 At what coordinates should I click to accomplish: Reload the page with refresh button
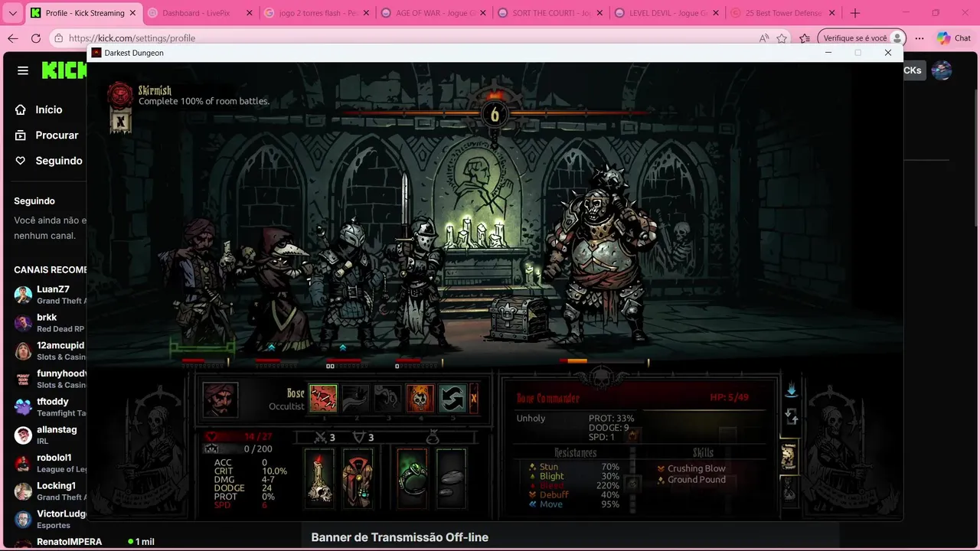click(x=36, y=38)
